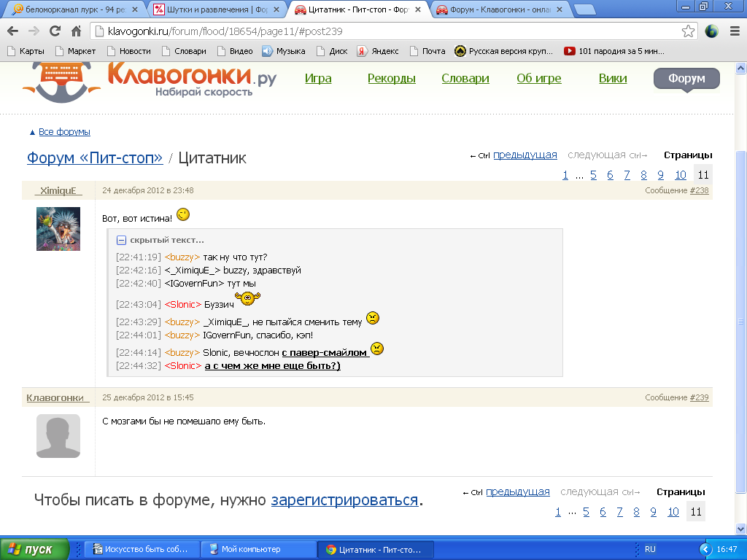
Task: Open the Клавогонки user profile link
Action: (x=58, y=397)
